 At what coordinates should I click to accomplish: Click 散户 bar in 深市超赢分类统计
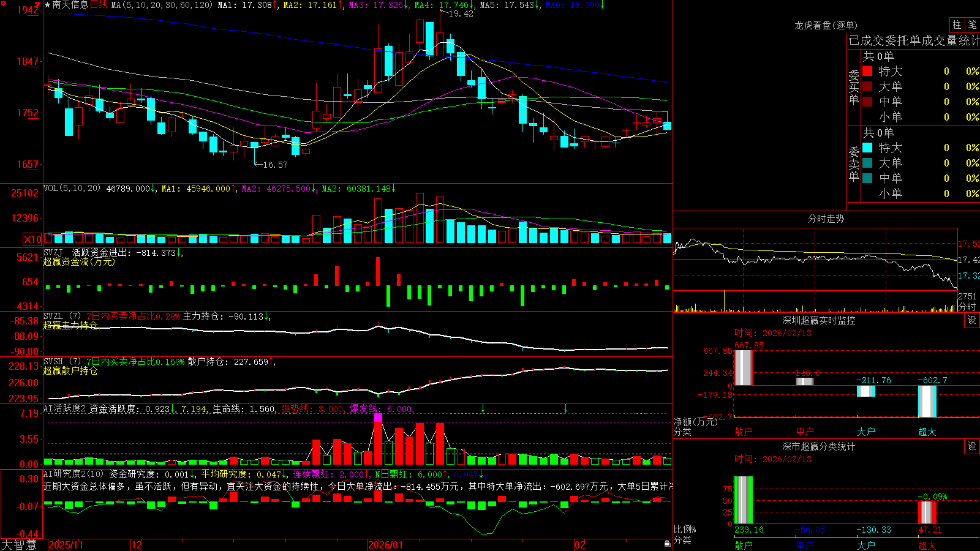pyautogui.click(x=744, y=500)
